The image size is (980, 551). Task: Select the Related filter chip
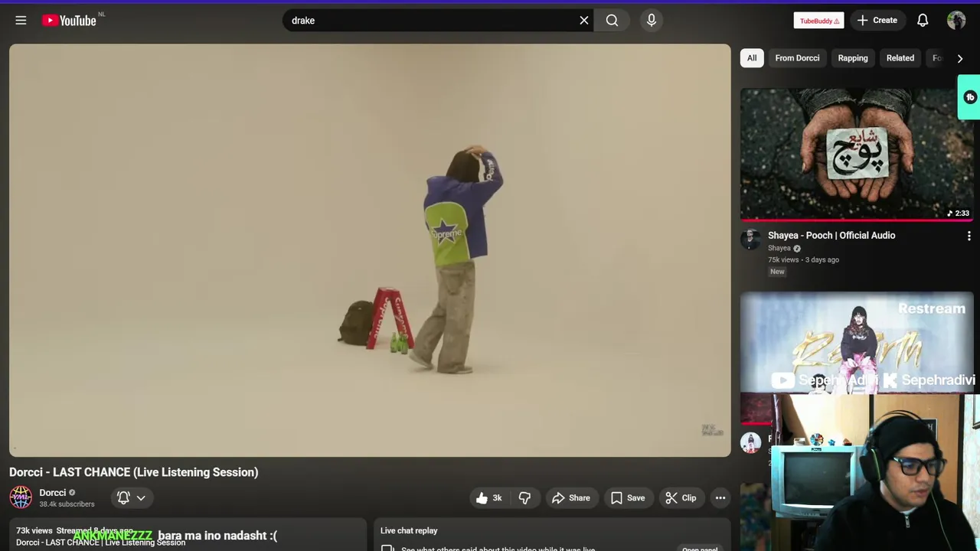pyautogui.click(x=900, y=58)
